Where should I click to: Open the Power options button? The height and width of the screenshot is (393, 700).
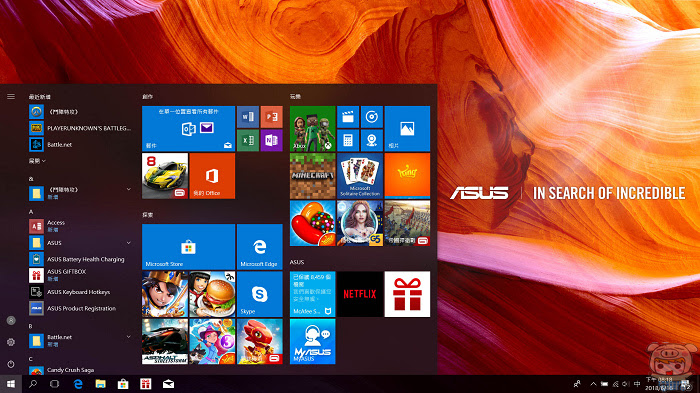point(11,364)
